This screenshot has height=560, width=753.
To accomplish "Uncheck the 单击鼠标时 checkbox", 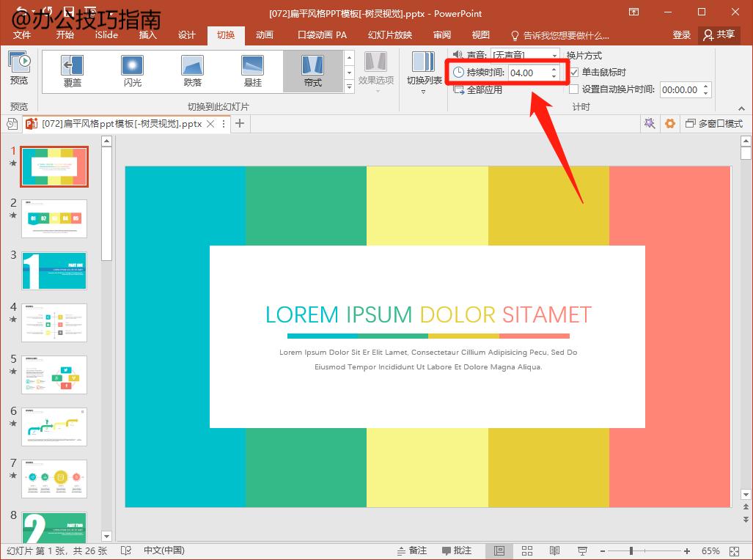I will pos(574,73).
